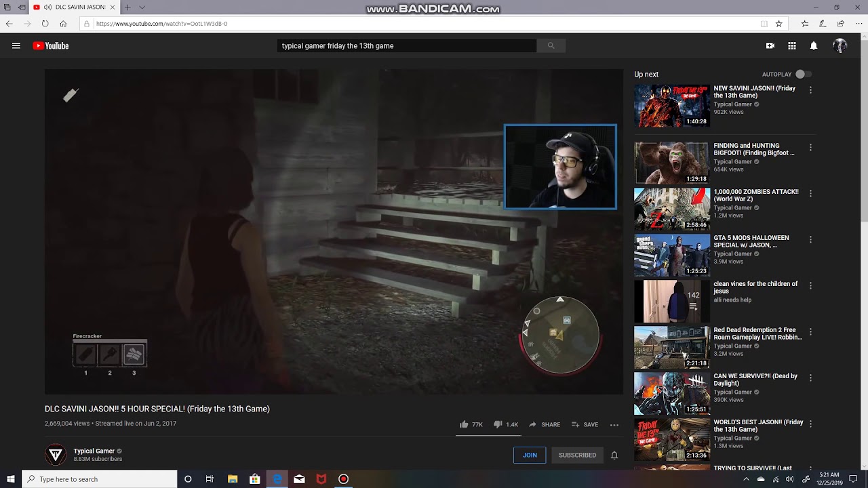The width and height of the screenshot is (868, 488).
Task: Open the Bandicam recorder taskbar icon
Action: (343, 479)
